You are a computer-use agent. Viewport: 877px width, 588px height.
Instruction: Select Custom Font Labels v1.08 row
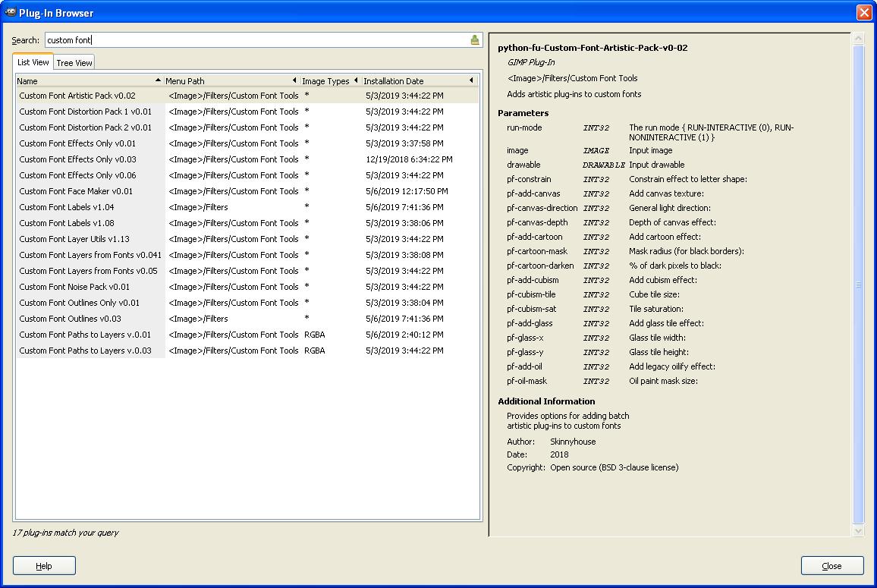click(247, 223)
